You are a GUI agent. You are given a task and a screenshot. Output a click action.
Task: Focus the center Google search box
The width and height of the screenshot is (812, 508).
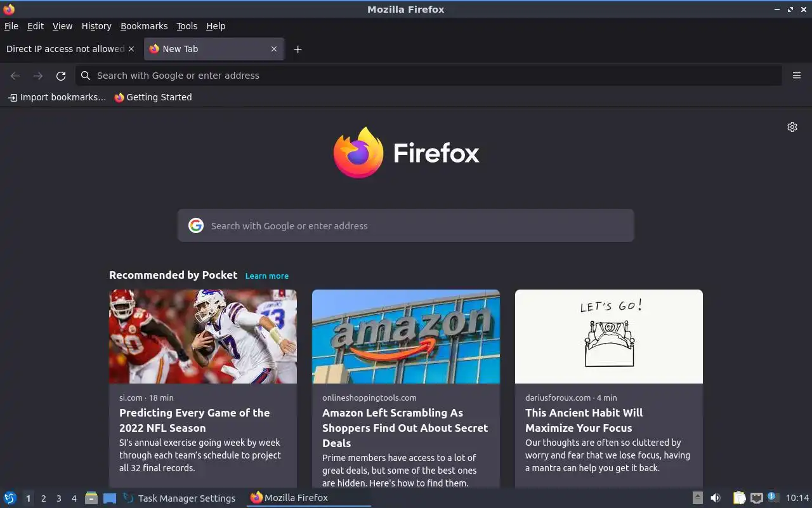click(x=406, y=225)
